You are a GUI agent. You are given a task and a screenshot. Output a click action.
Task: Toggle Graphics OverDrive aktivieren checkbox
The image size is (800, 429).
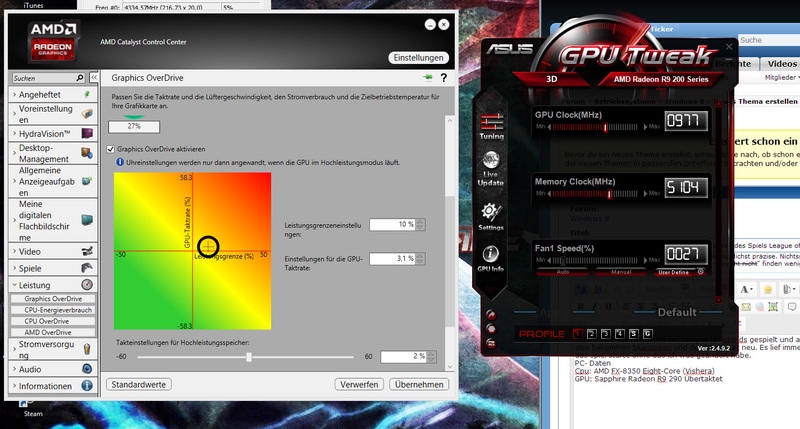click(110, 149)
